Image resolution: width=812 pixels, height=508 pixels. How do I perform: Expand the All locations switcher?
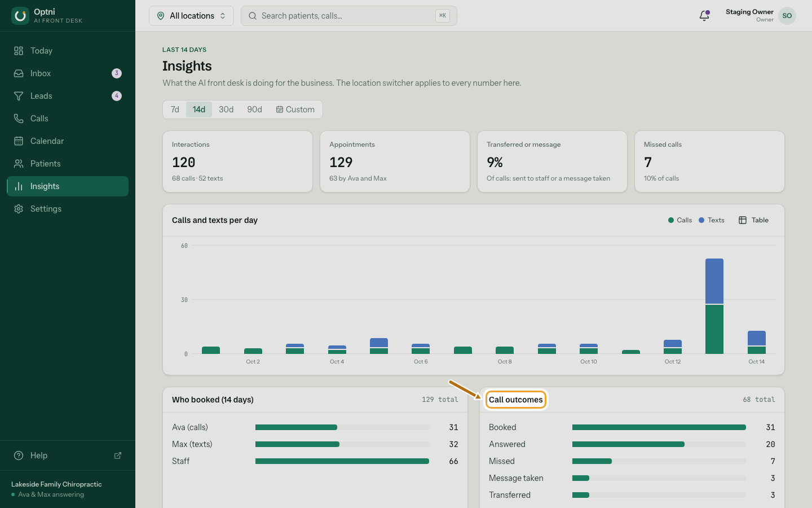tap(191, 16)
